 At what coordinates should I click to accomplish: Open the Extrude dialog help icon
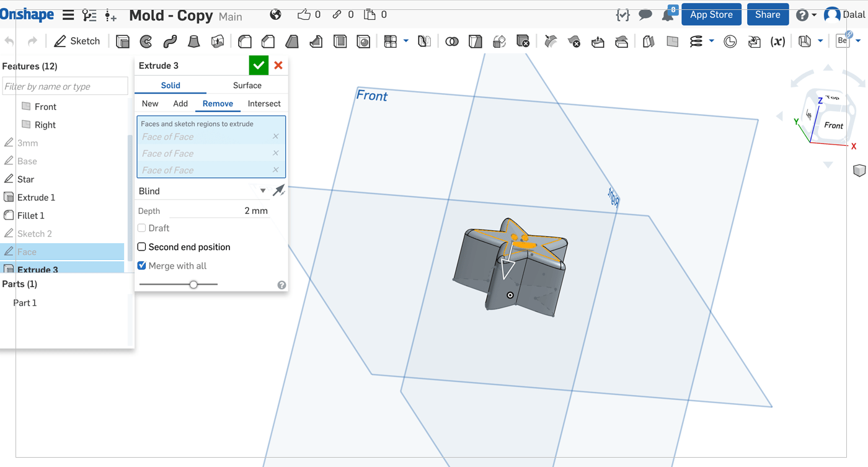(281, 285)
